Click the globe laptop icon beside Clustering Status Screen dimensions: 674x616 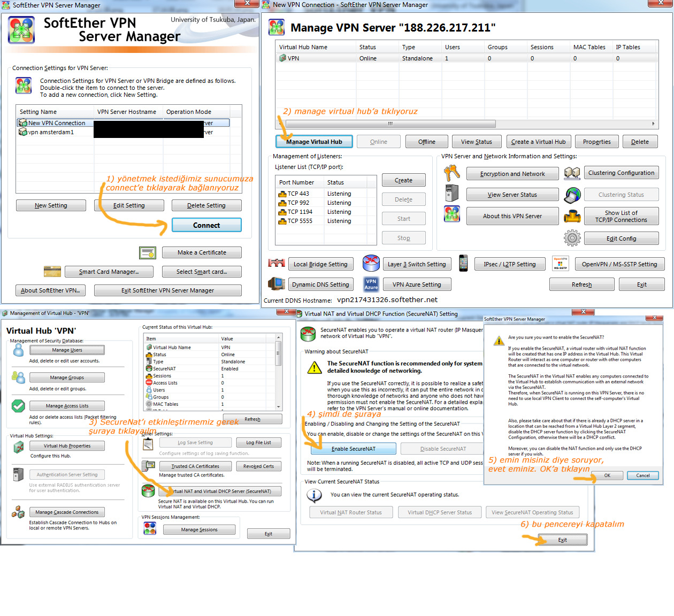[x=572, y=195]
